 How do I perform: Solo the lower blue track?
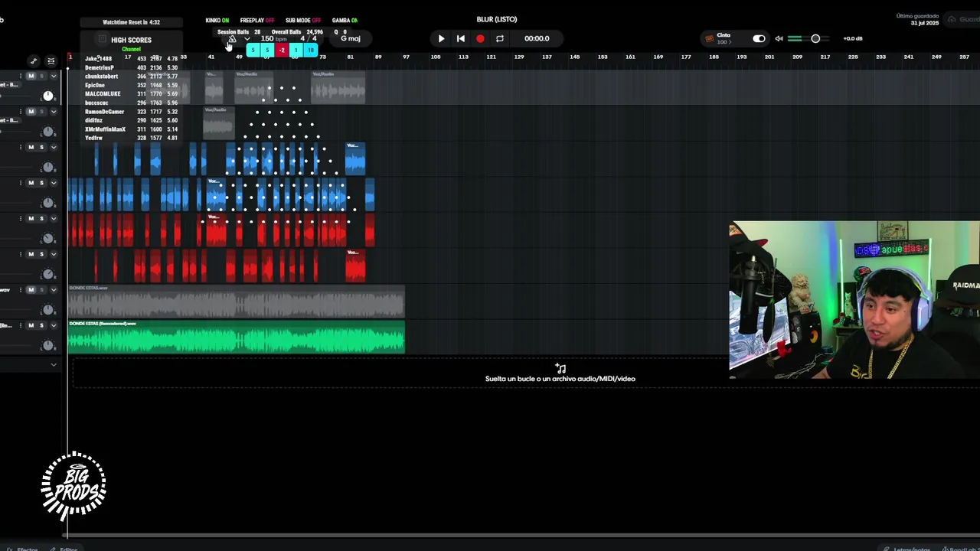pyautogui.click(x=41, y=183)
